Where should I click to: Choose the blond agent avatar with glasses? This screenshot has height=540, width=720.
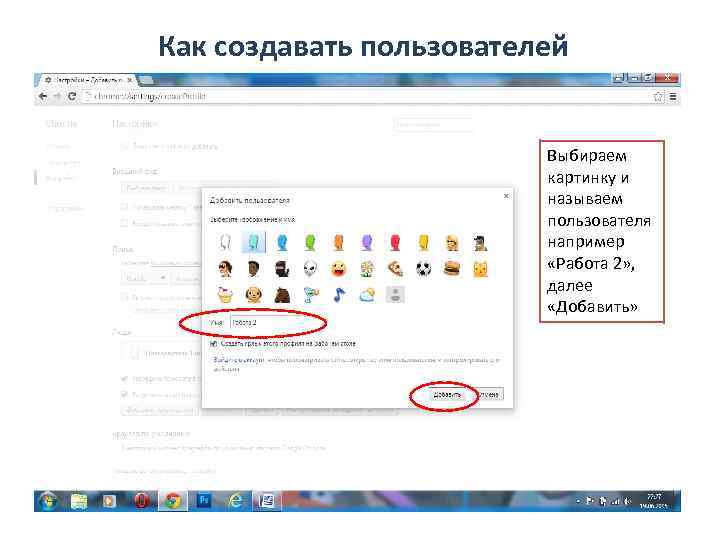452,242
